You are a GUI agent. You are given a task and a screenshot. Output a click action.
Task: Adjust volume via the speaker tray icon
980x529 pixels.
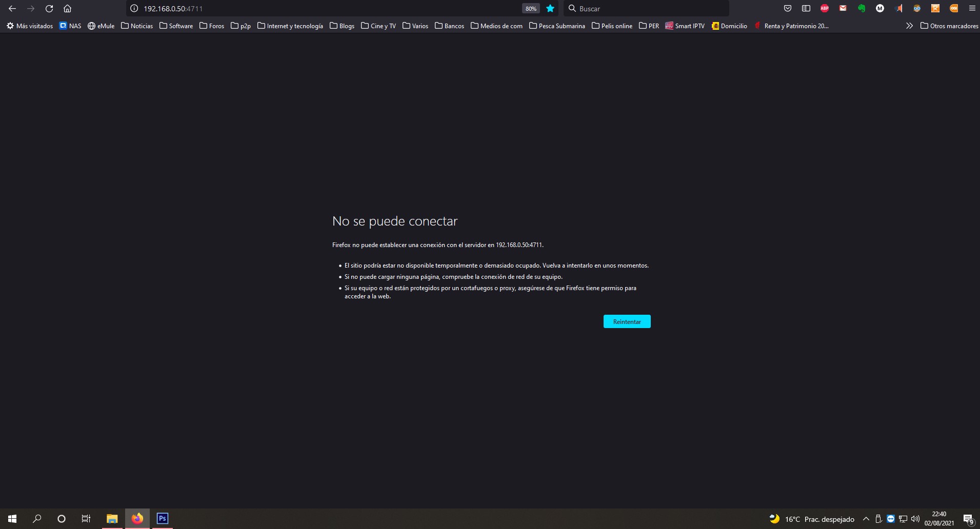click(915, 519)
